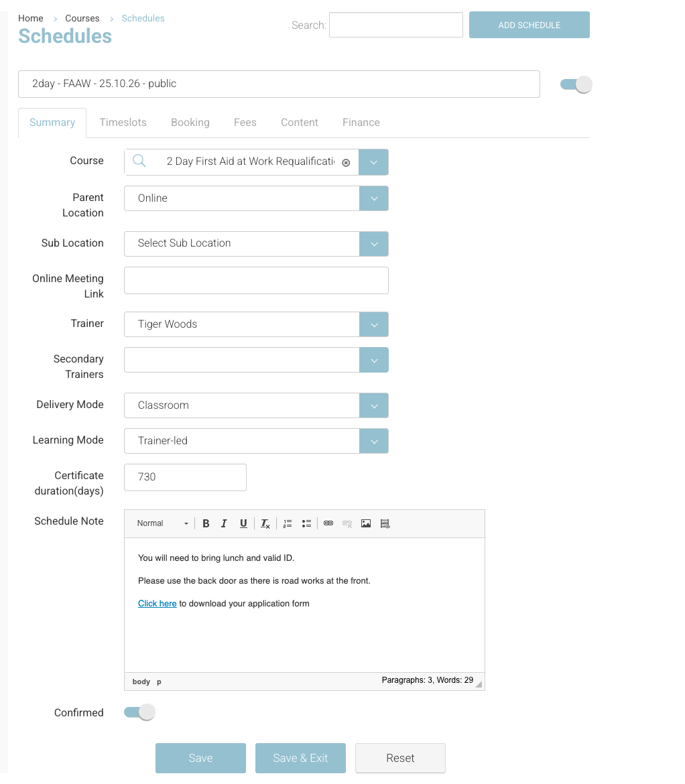Expand the Trainer dropdown showing Tiger Woods
This screenshot has width=685, height=784.
click(x=374, y=324)
